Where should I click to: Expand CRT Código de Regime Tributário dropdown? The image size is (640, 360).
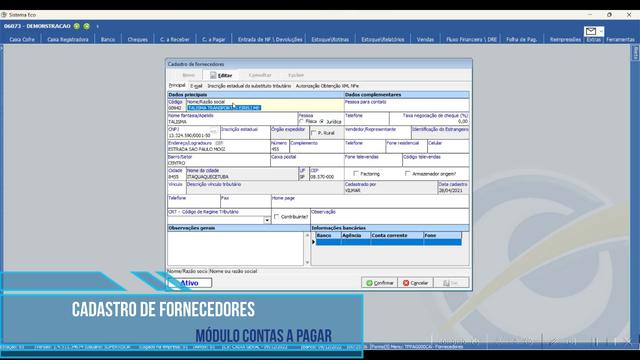(267, 220)
